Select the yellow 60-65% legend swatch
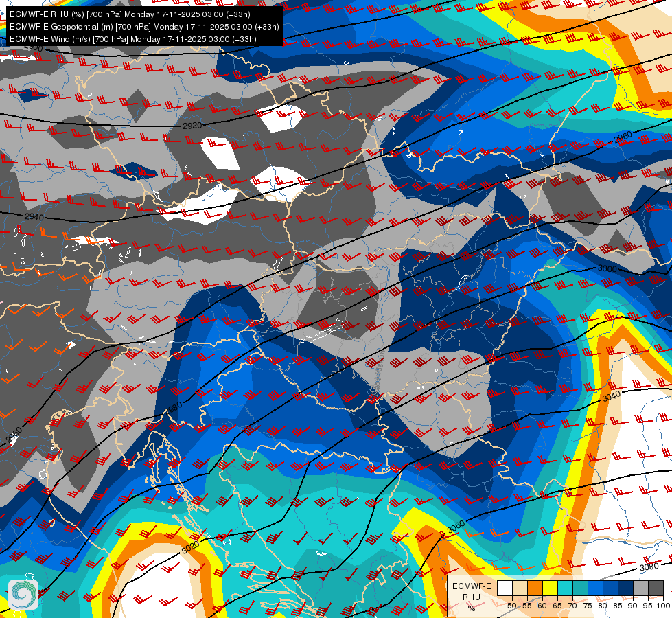The height and width of the screenshot is (618, 672). pos(551,588)
